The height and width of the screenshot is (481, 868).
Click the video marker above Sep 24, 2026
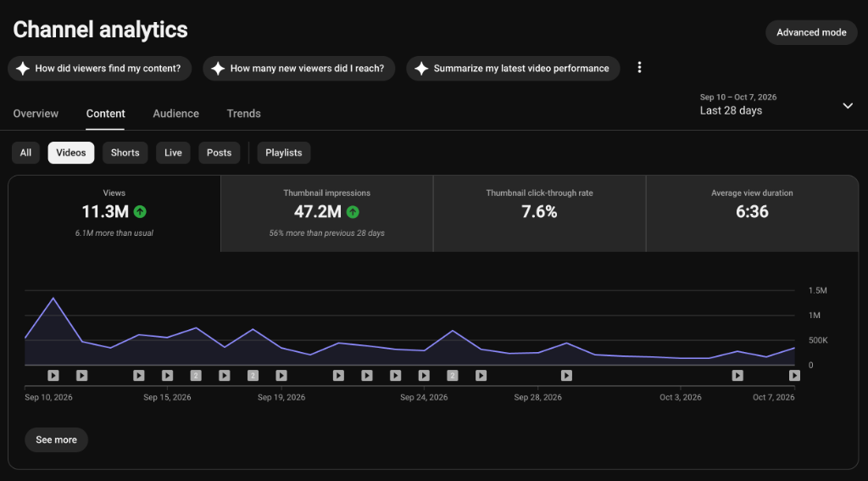point(424,376)
